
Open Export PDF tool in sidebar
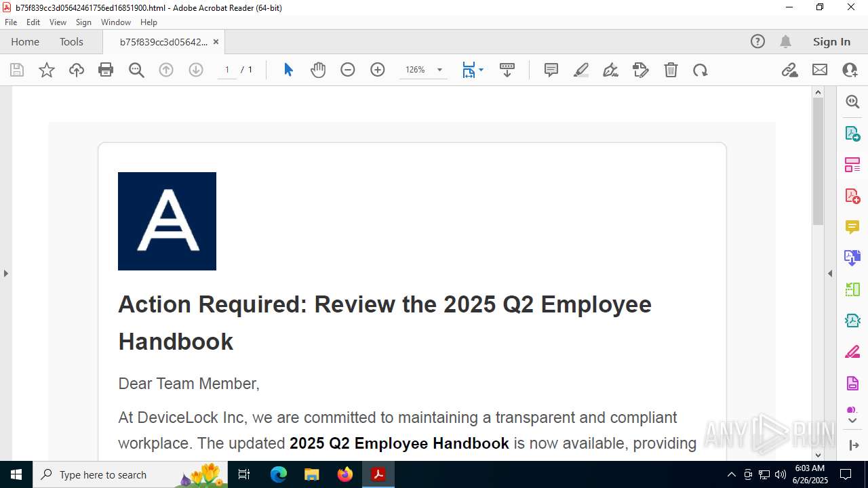(x=852, y=133)
